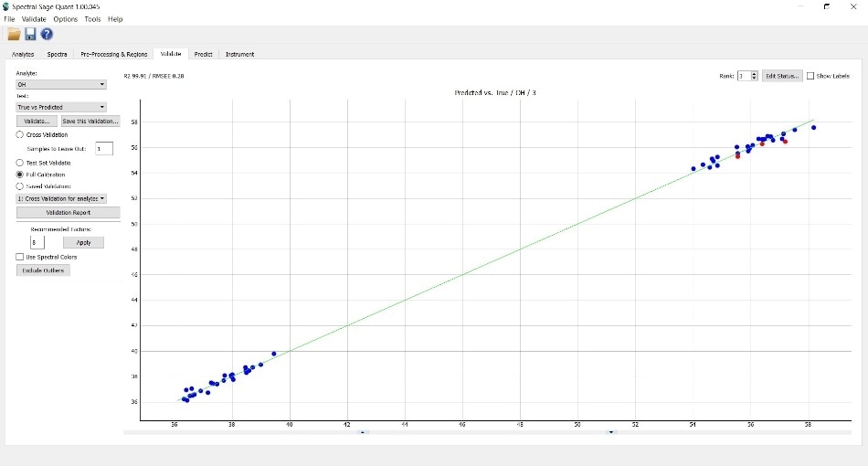This screenshot has width=868, height=466.
Task: Open the Test dropdown True vs Predicted
Action: (x=61, y=107)
